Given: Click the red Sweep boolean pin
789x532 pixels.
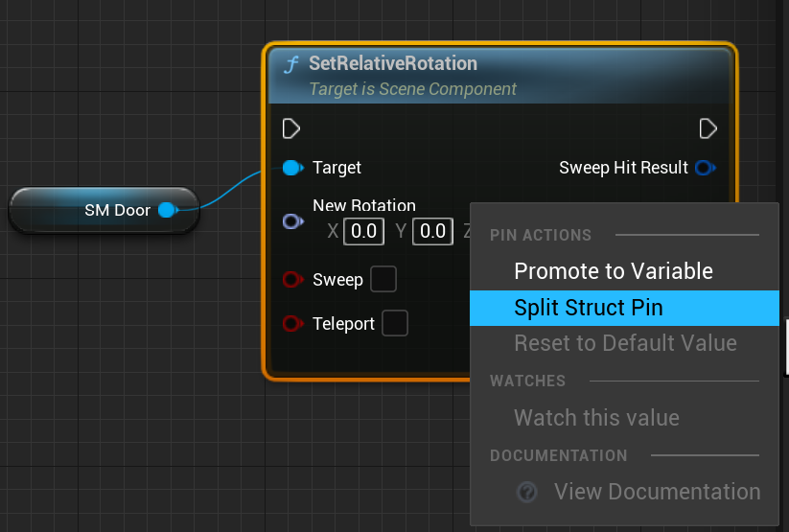Looking at the screenshot, I should [292, 280].
